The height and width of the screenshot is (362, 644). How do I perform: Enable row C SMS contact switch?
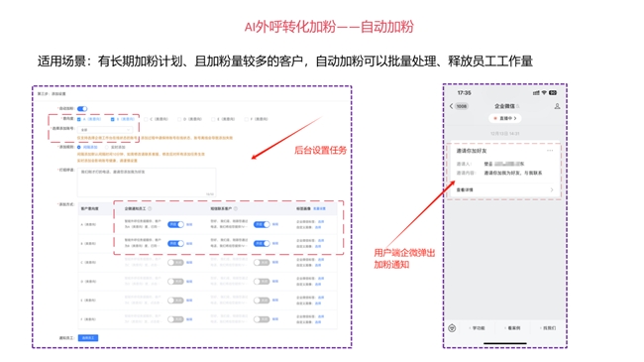262,263
